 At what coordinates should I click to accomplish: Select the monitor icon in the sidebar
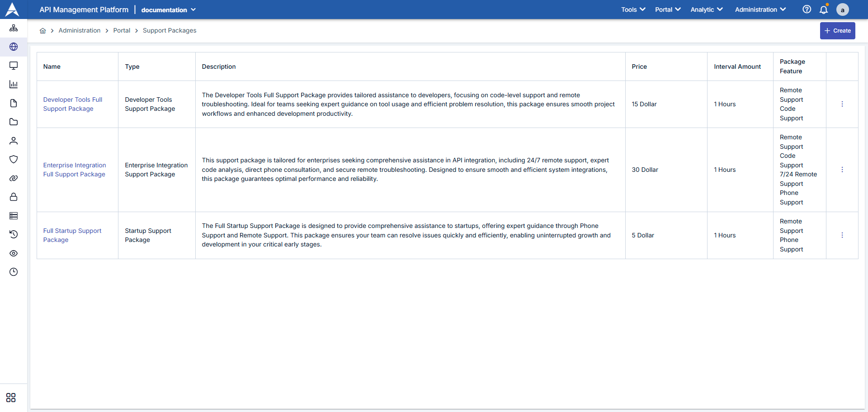pos(14,66)
